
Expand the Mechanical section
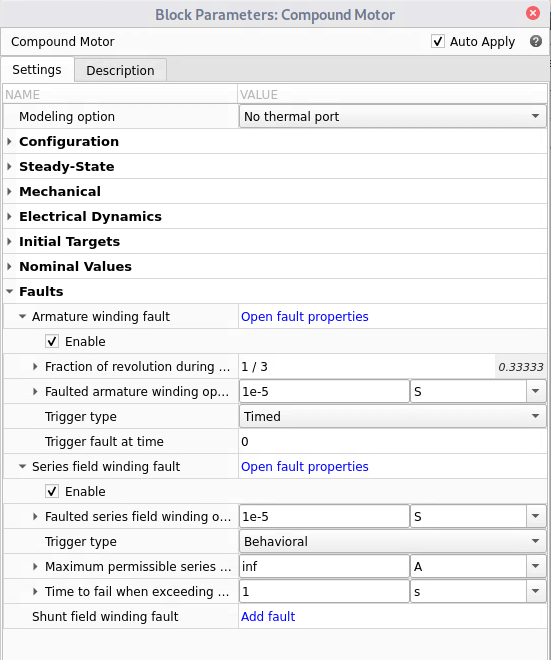9,192
